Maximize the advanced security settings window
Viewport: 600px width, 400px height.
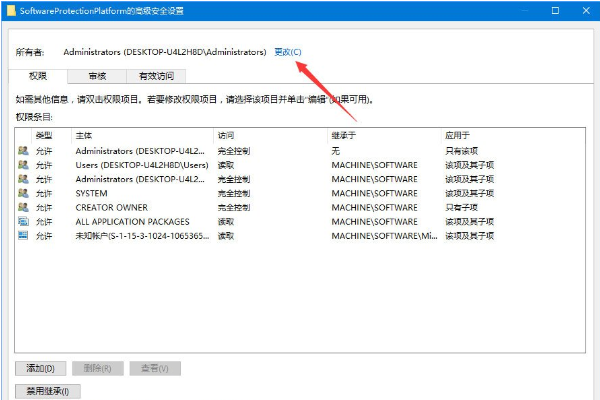[x=555, y=11]
